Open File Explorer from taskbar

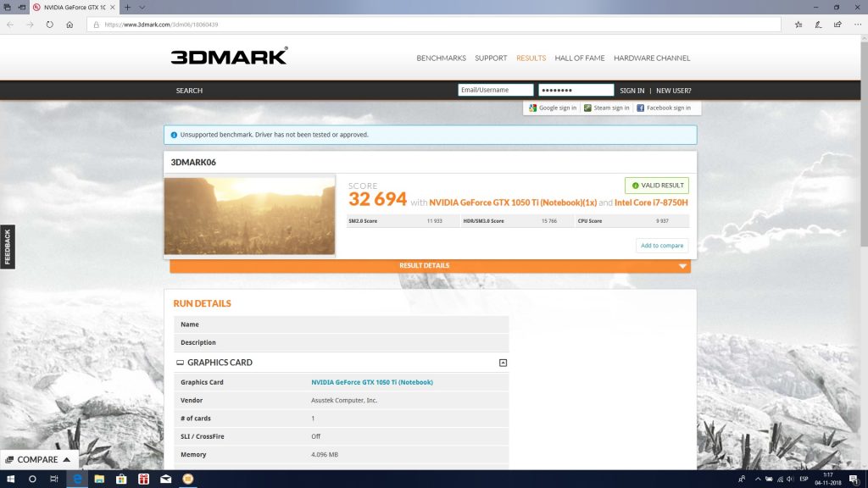tap(99, 479)
